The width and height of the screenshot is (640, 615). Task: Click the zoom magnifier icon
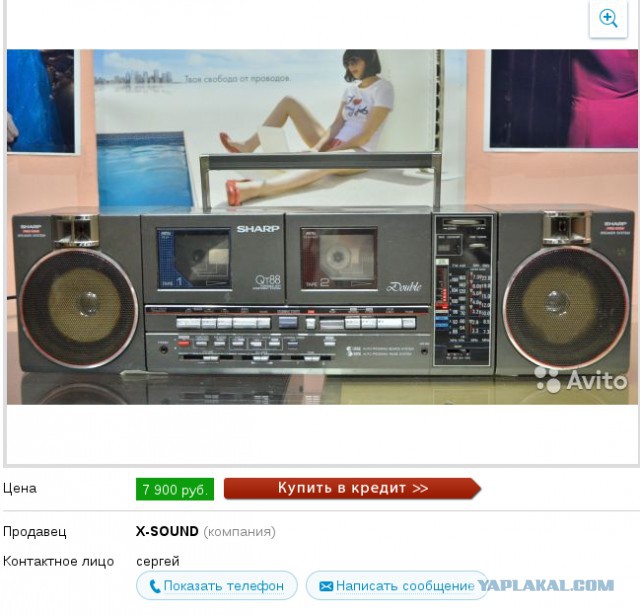(x=608, y=19)
